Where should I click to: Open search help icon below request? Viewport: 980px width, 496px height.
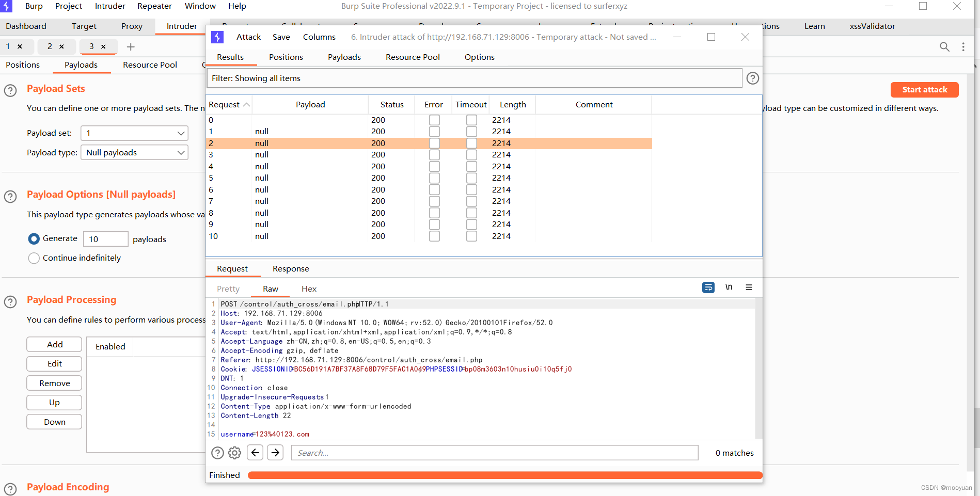[217, 453]
